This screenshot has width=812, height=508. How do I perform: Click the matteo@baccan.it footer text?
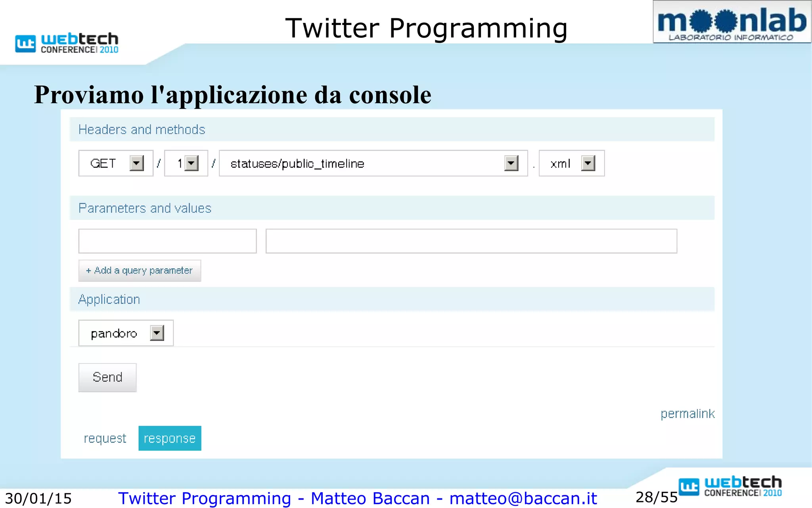pos(523,498)
